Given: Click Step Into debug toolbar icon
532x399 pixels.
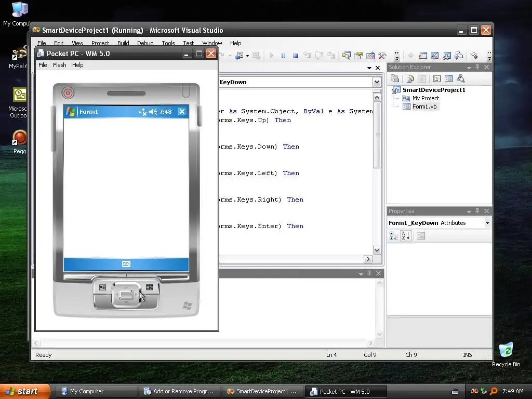Looking at the screenshot, I should pyautogui.click(x=307, y=56).
